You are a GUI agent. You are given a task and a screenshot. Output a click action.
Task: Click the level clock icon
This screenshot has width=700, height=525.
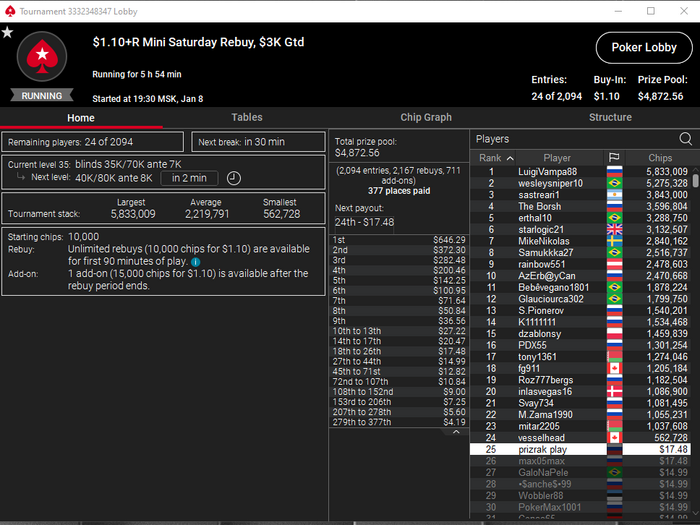click(233, 178)
